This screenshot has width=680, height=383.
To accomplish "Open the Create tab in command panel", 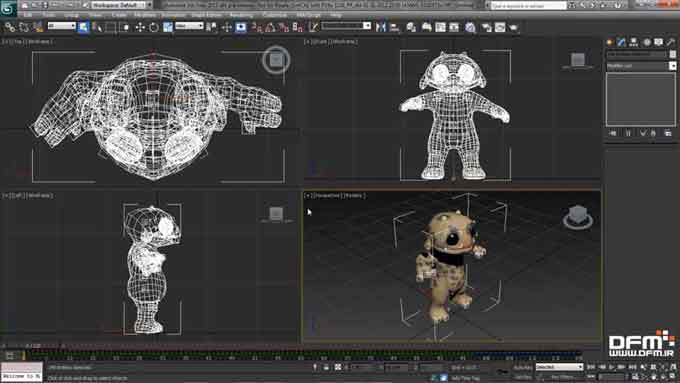I will [610, 42].
